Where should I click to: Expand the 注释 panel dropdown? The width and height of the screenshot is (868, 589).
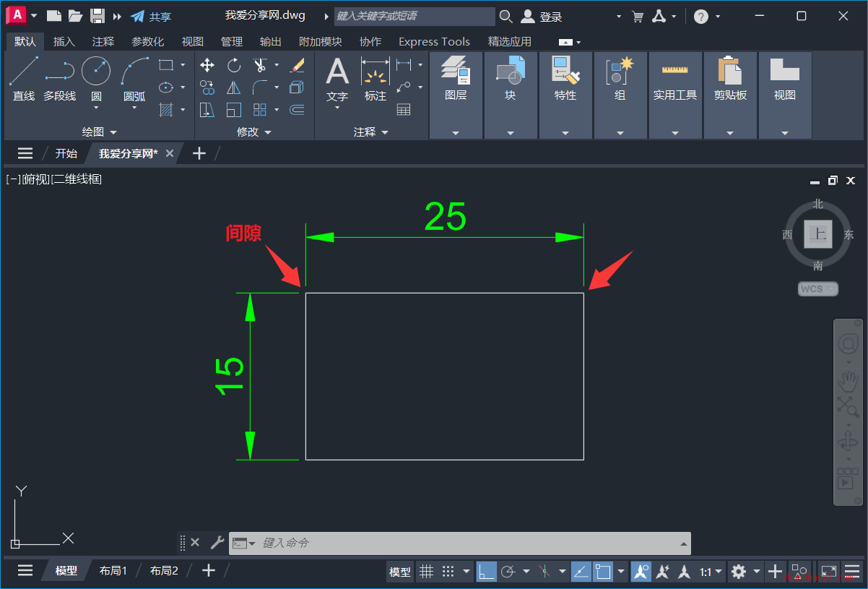click(x=371, y=132)
